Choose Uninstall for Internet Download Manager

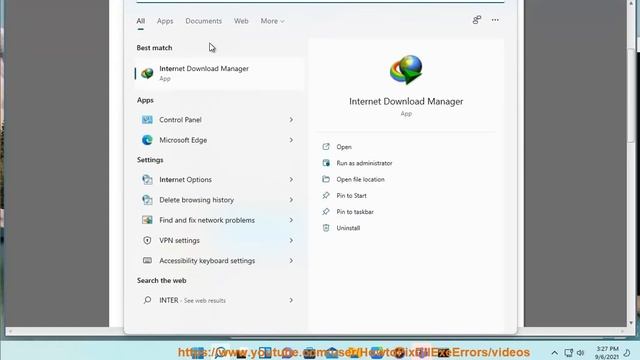pos(348,228)
